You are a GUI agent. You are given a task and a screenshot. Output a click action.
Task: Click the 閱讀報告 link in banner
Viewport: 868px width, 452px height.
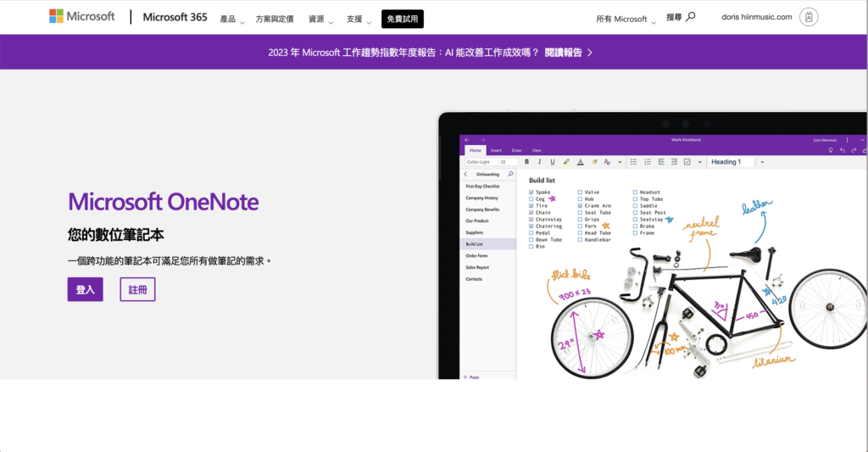pyautogui.click(x=568, y=52)
